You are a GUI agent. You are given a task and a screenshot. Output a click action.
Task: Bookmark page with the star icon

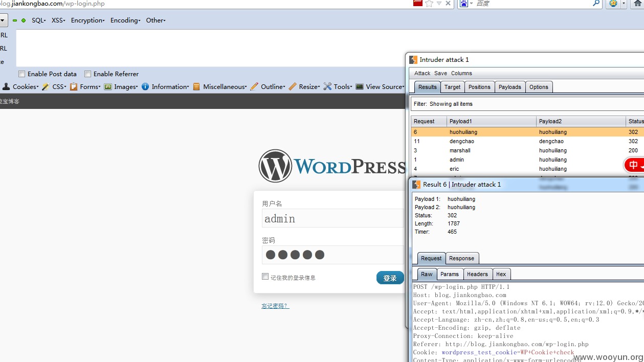[x=429, y=4]
